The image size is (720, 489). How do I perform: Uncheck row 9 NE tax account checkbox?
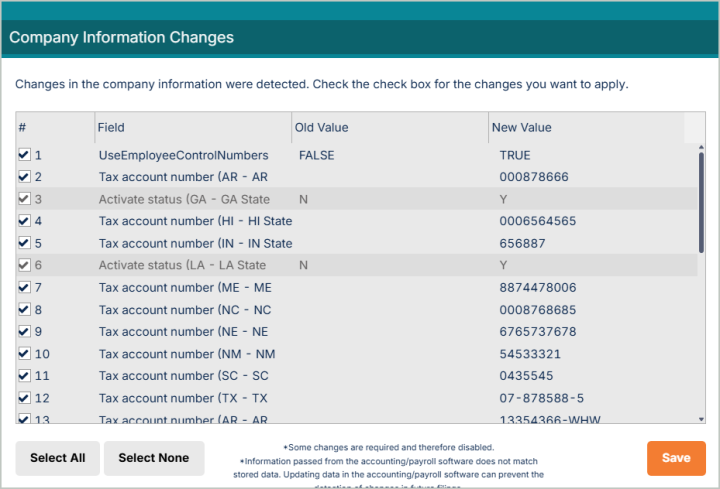(x=24, y=331)
